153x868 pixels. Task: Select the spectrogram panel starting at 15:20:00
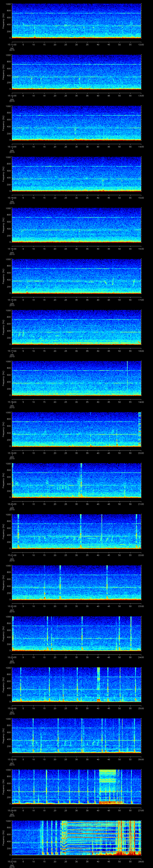[76, 481]
